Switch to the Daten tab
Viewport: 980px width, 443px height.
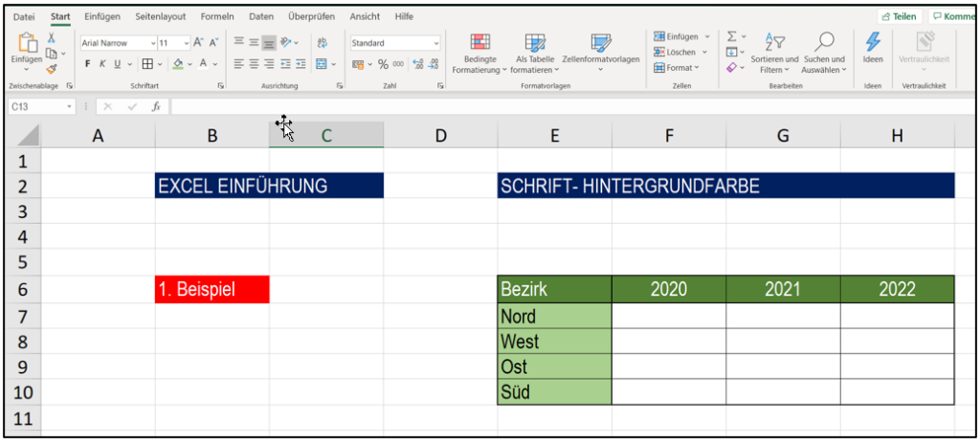261,17
